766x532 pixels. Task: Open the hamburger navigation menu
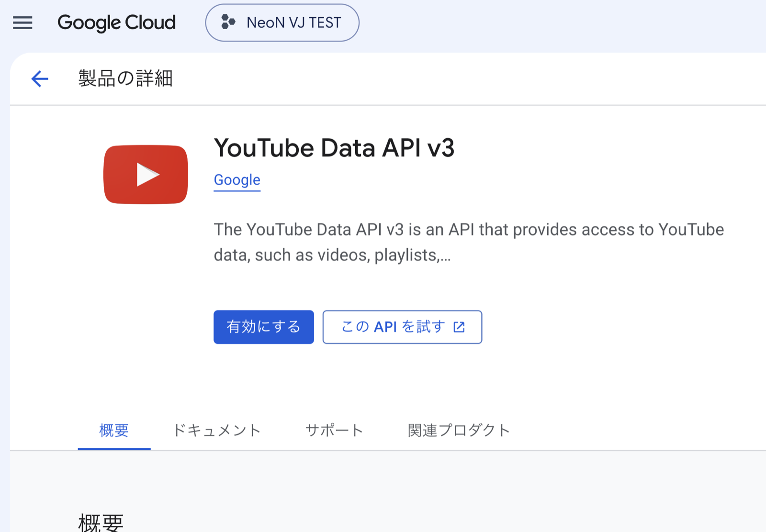[23, 22]
